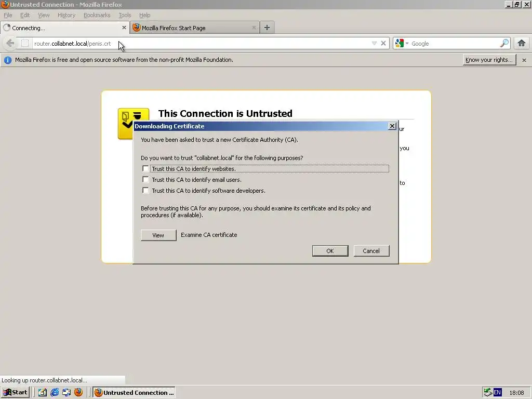Click the Back arrow navigation button

[10, 43]
